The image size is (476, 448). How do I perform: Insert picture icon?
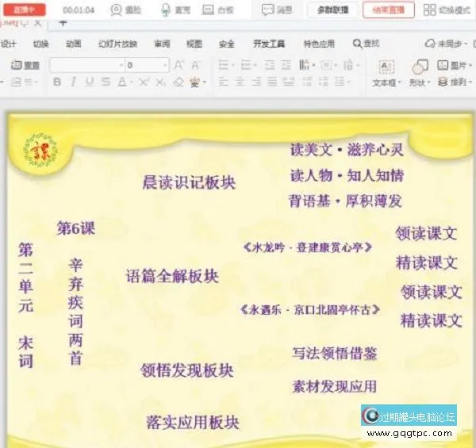point(443,65)
